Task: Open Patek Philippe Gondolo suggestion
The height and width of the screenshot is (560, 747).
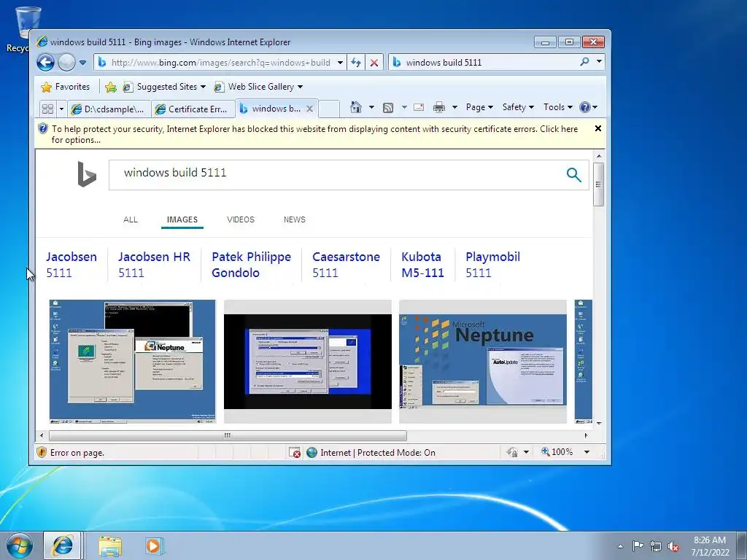Action: [252, 265]
